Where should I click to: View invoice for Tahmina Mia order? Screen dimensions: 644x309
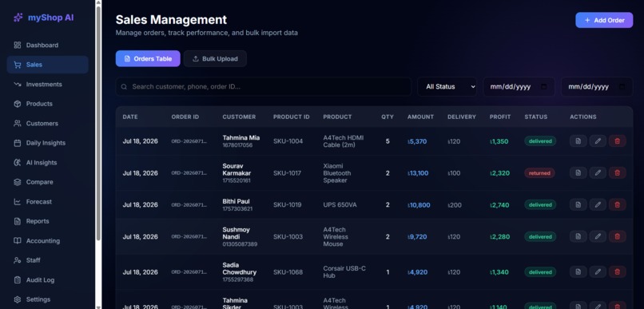tap(578, 141)
